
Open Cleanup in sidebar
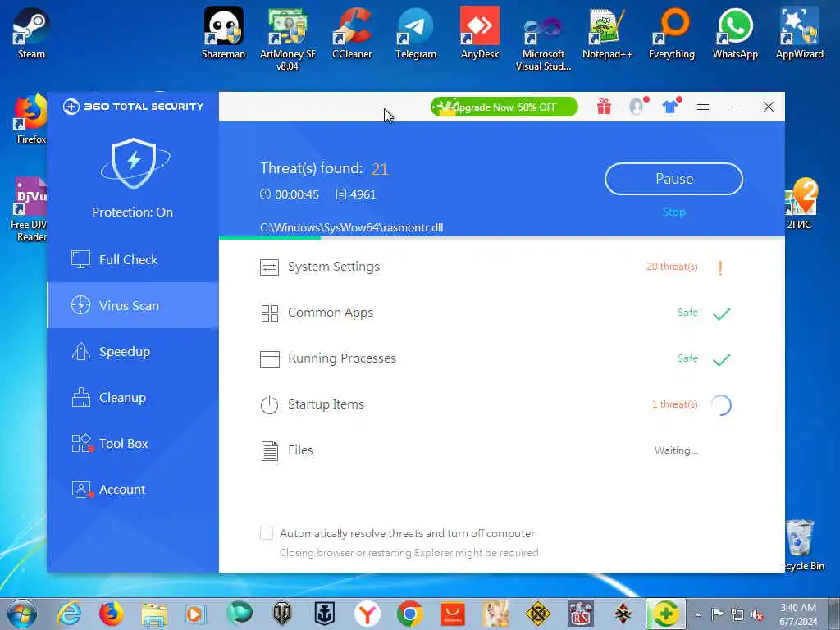(133, 398)
